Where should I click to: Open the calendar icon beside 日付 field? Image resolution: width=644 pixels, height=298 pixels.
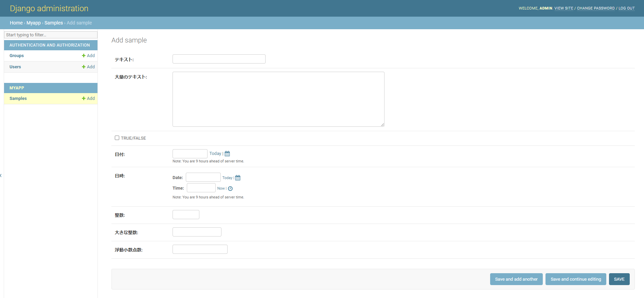227,154
